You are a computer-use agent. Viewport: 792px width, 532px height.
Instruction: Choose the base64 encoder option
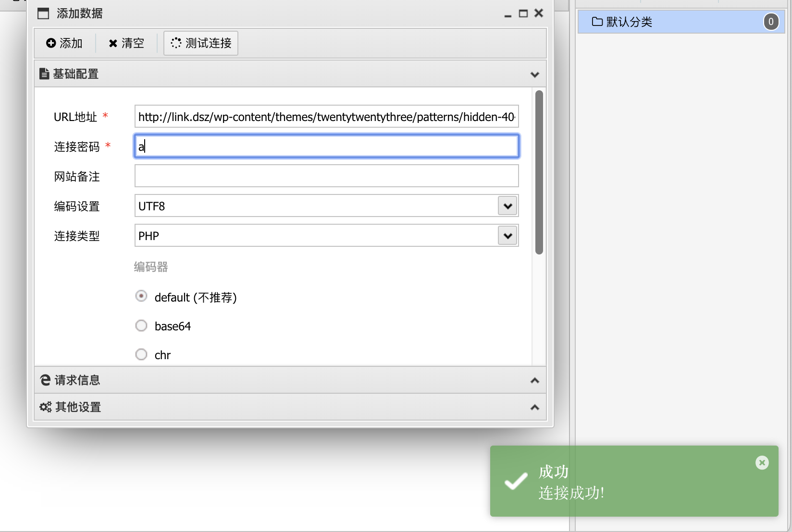(141, 326)
